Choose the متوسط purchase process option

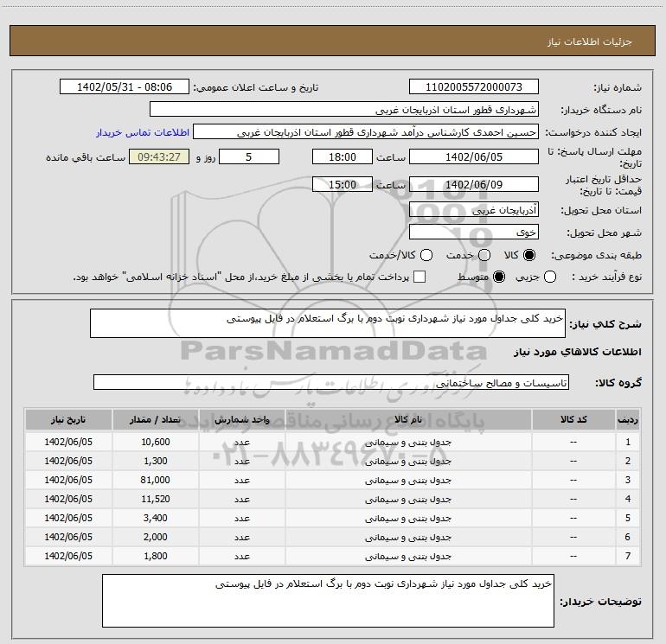[499, 277]
